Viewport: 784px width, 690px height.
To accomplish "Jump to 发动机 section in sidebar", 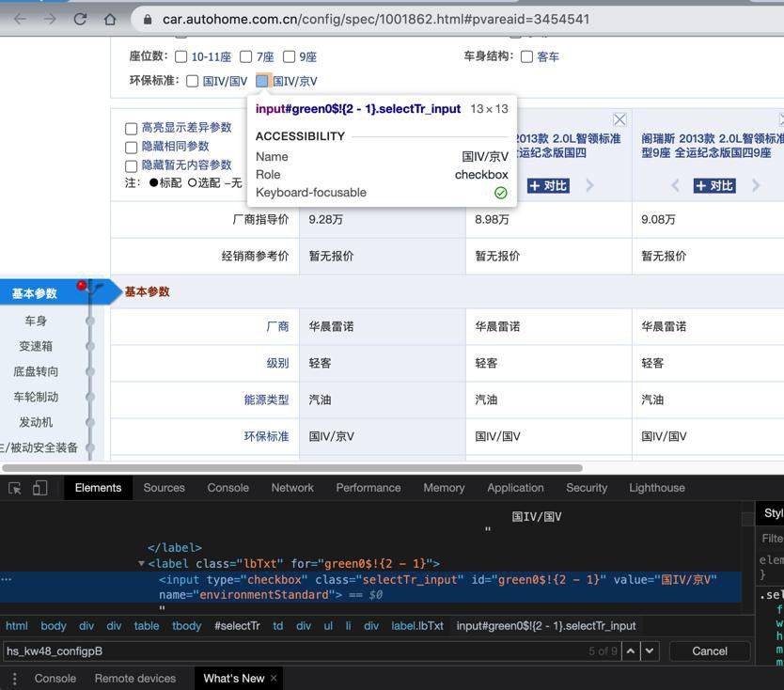I will pos(36,422).
